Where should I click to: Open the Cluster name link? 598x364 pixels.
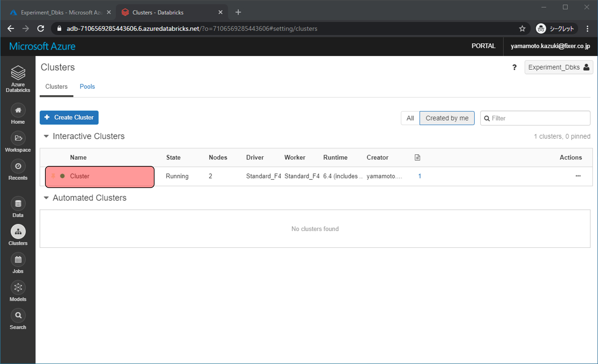click(80, 176)
